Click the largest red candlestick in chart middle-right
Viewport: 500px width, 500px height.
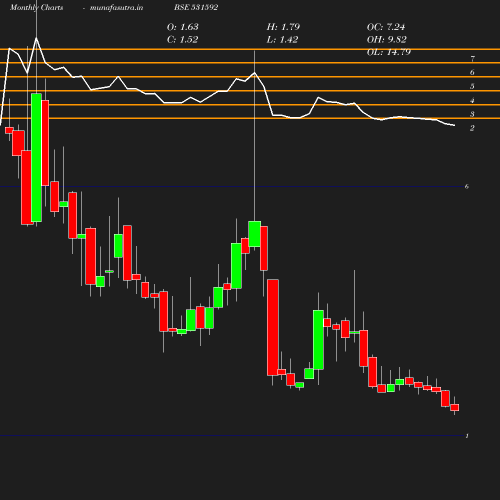[x=273, y=327]
